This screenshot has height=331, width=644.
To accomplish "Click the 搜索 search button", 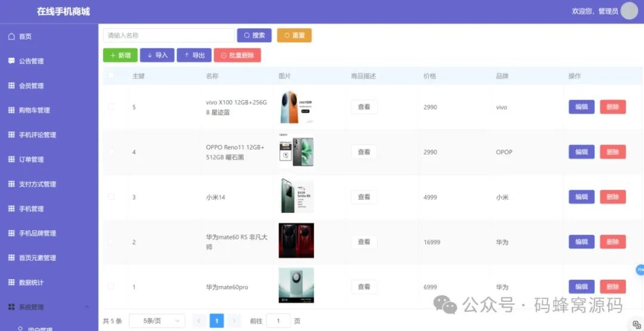I will tap(254, 35).
